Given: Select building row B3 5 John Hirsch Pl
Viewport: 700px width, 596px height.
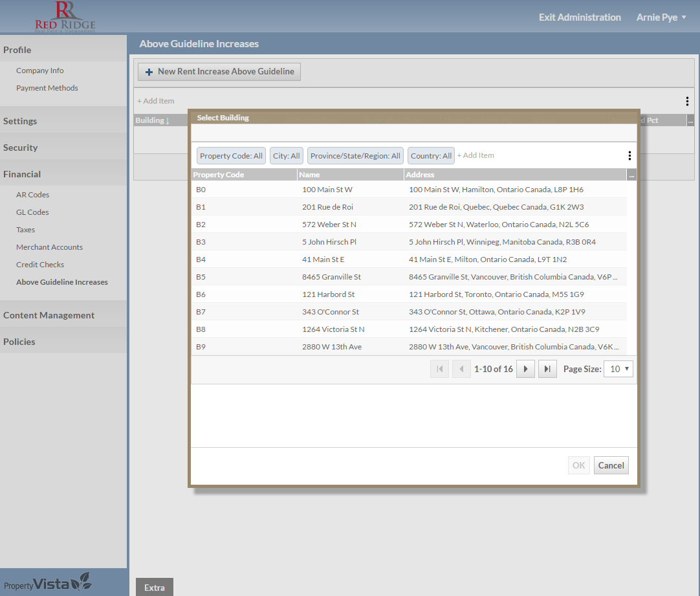Looking at the screenshot, I should click(x=329, y=242).
